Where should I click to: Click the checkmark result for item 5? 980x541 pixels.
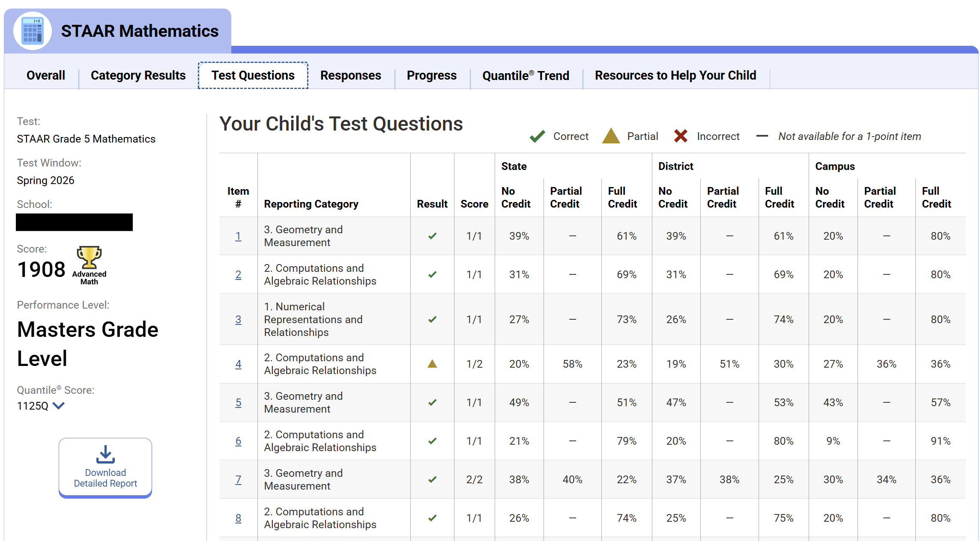(x=433, y=402)
